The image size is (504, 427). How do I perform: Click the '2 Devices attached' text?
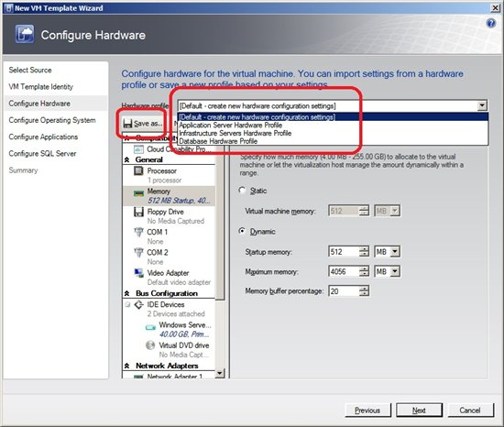(176, 314)
